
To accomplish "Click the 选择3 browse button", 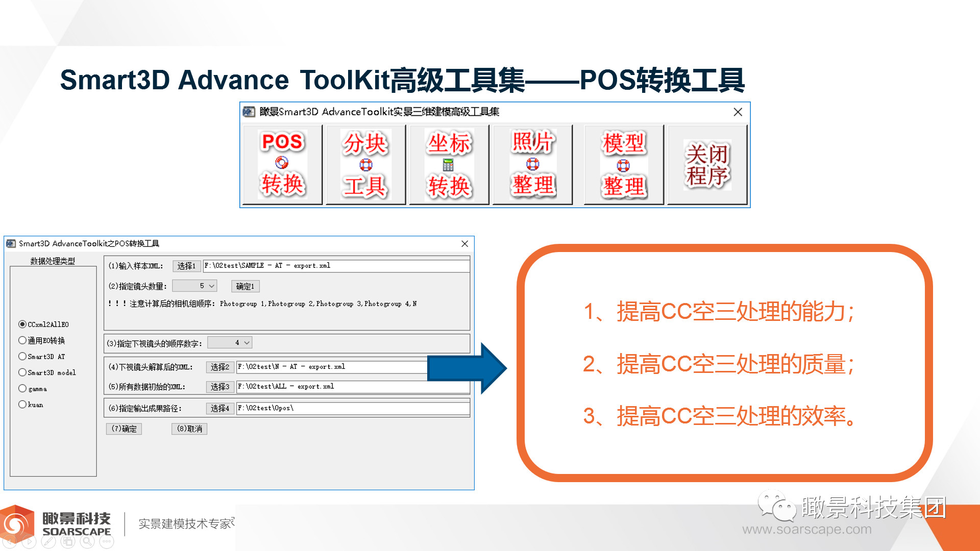I will pyautogui.click(x=220, y=387).
